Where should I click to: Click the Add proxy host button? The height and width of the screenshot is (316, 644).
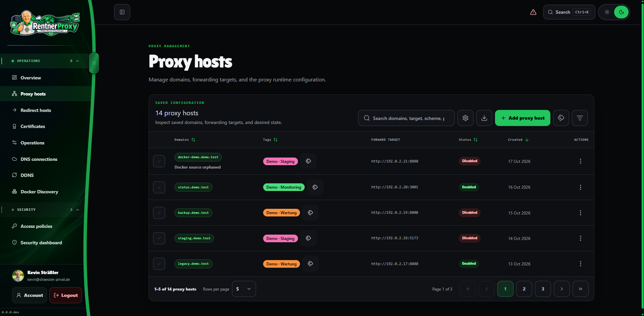(x=523, y=118)
